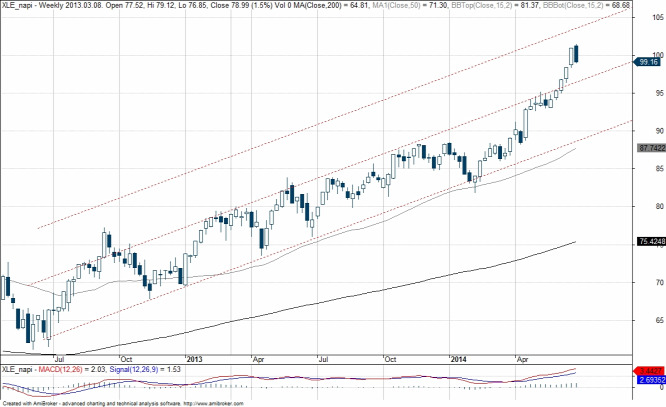Click the red 3.4427 MACD value tag

point(650,371)
